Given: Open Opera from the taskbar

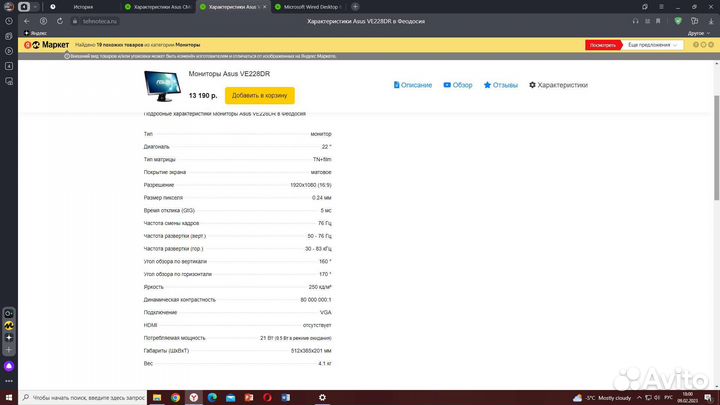Looking at the screenshot, I should [x=267, y=398].
